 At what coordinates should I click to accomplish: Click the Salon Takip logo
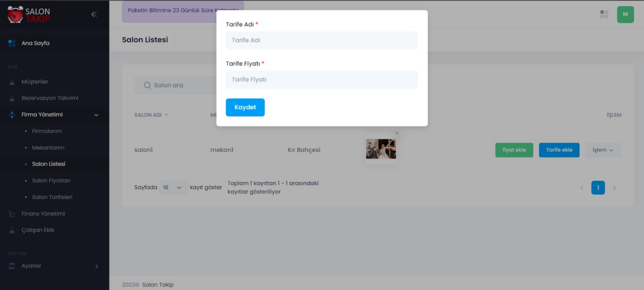click(29, 15)
